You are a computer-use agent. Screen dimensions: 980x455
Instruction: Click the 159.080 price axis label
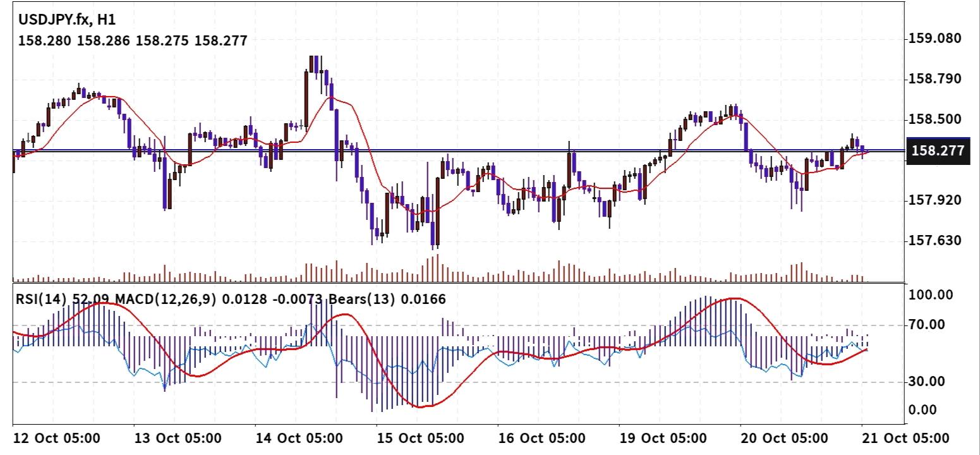point(935,39)
